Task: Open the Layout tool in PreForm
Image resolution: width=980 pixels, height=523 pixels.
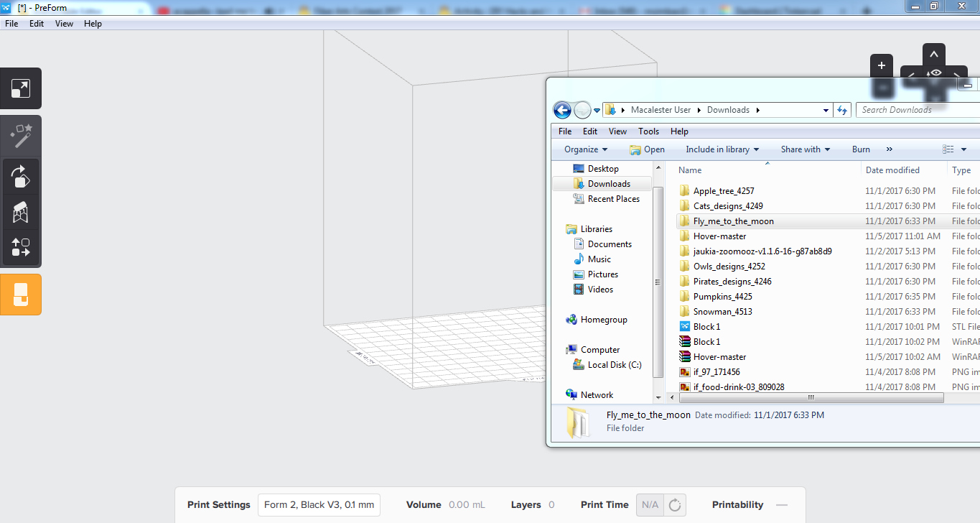Action: [21, 248]
